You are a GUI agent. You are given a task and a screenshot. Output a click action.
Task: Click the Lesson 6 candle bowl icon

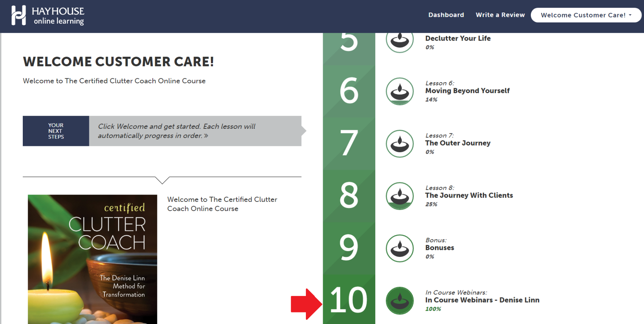click(399, 91)
